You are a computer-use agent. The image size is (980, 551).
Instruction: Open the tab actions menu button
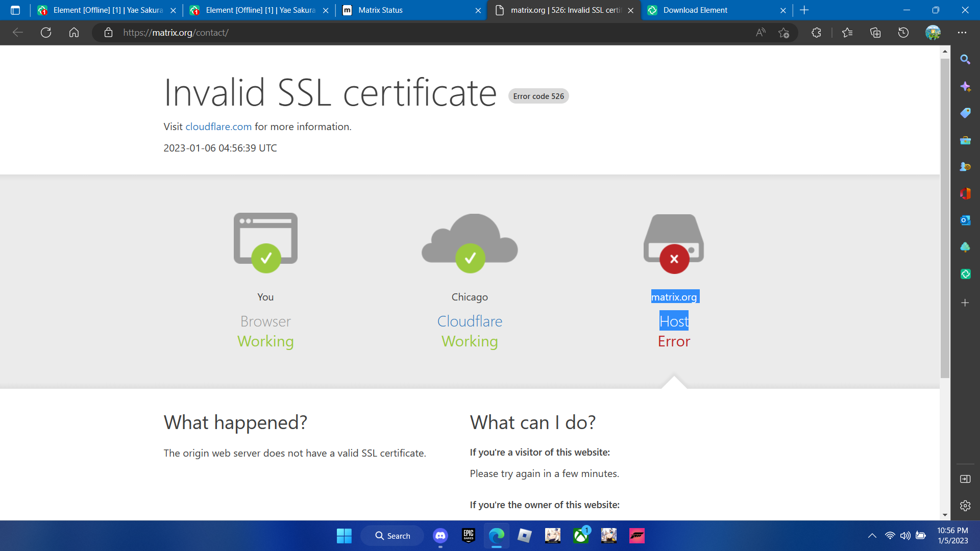pos(15,10)
